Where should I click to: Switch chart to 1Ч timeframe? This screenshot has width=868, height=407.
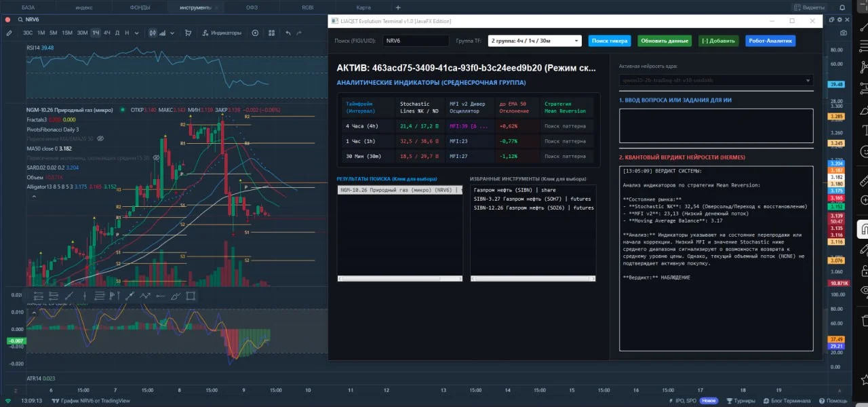[x=96, y=33]
